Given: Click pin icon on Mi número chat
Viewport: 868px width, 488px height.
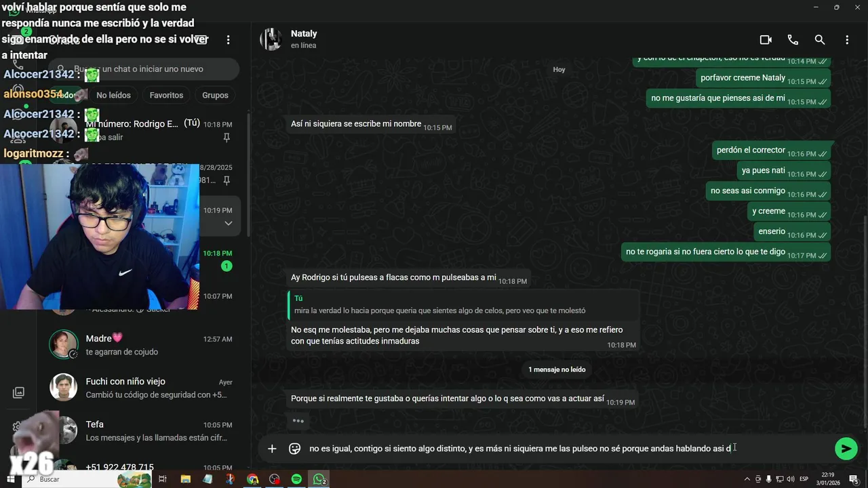Looking at the screenshot, I should coord(226,138).
